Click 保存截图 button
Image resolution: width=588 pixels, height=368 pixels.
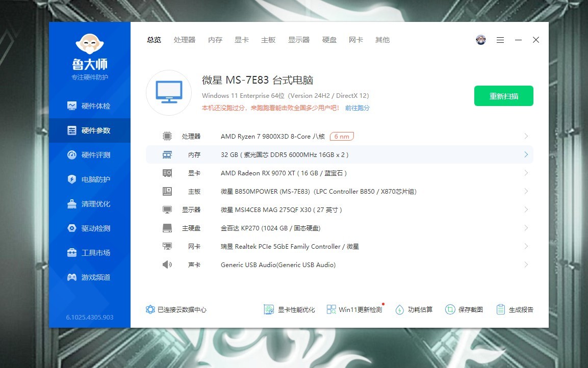click(464, 309)
